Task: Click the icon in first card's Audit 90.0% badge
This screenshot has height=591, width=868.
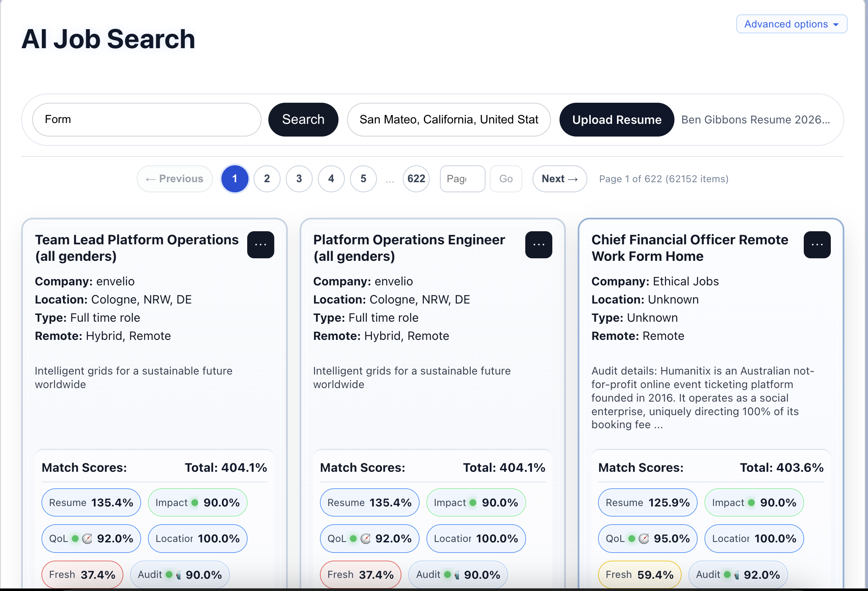Action: [x=178, y=575]
